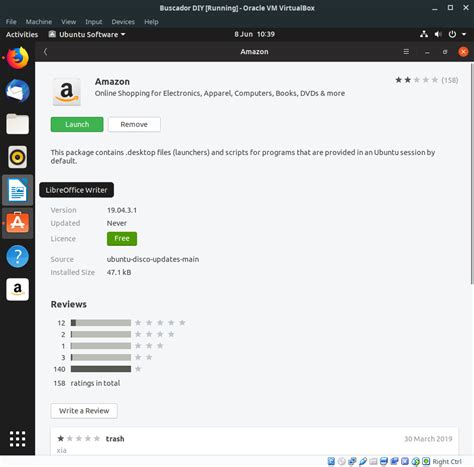Open the Devices menu

click(x=123, y=22)
